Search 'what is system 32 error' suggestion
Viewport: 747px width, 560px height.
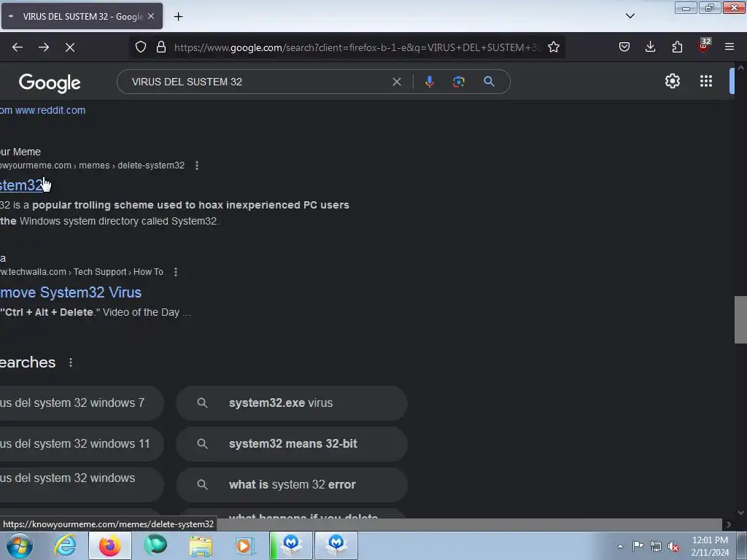click(x=292, y=485)
